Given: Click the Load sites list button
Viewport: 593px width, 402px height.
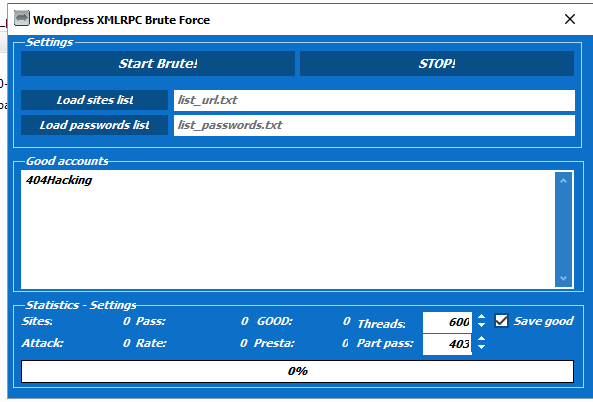Looking at the screenshot, I should [95, 100].
